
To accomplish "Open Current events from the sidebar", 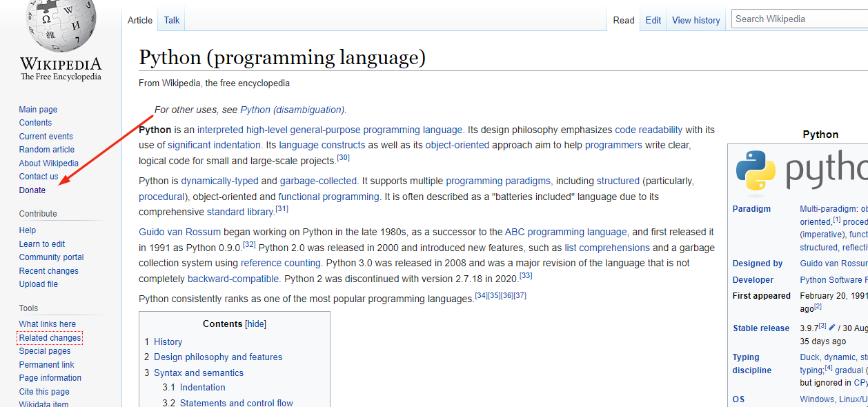I will click(x=46, y=137).
